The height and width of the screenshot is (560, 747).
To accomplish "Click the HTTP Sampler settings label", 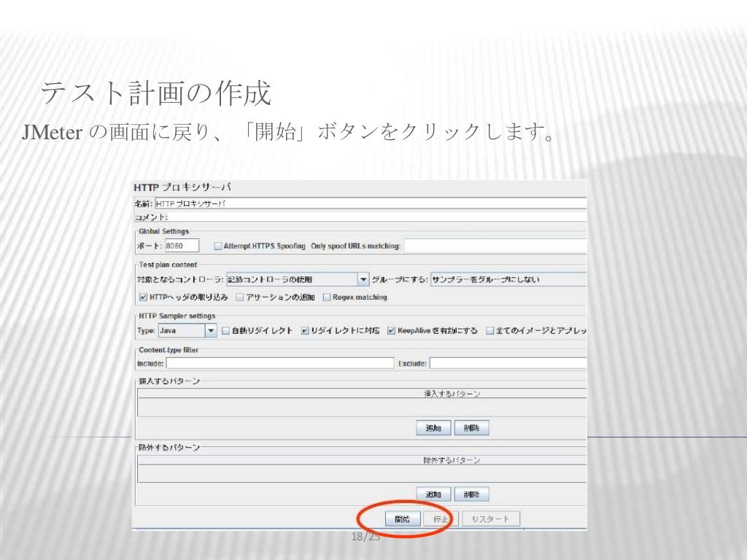I will (x=177, y=316).
